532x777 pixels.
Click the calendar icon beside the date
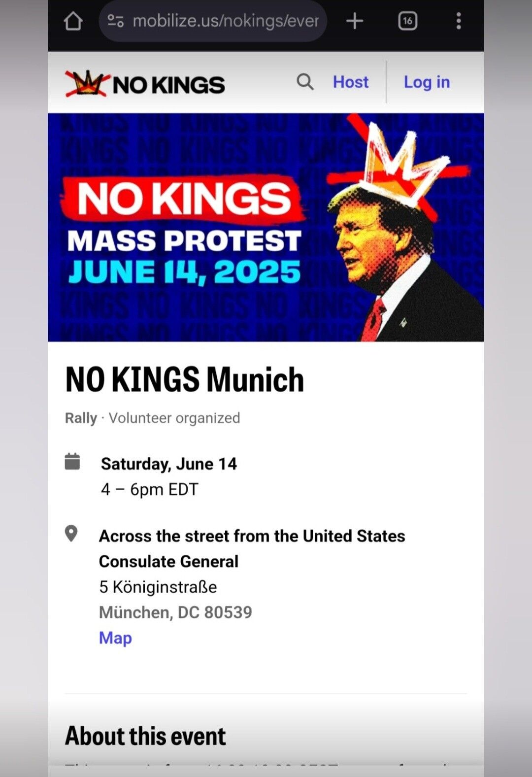pos(72,462)
